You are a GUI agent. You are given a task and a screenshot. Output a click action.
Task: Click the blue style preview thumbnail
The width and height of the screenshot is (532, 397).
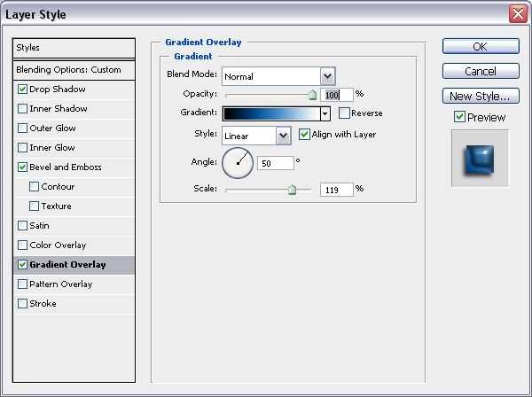click(x=480, y=159)
